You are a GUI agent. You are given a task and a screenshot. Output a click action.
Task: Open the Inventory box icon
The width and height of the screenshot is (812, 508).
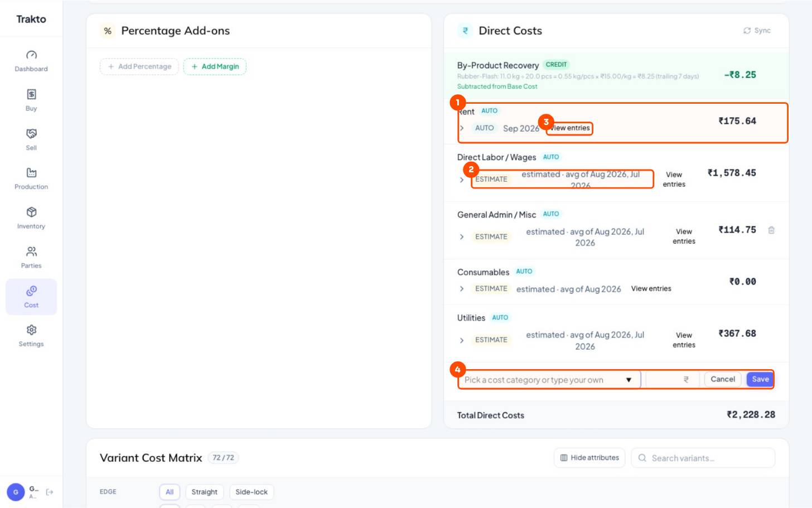point(31,212)
